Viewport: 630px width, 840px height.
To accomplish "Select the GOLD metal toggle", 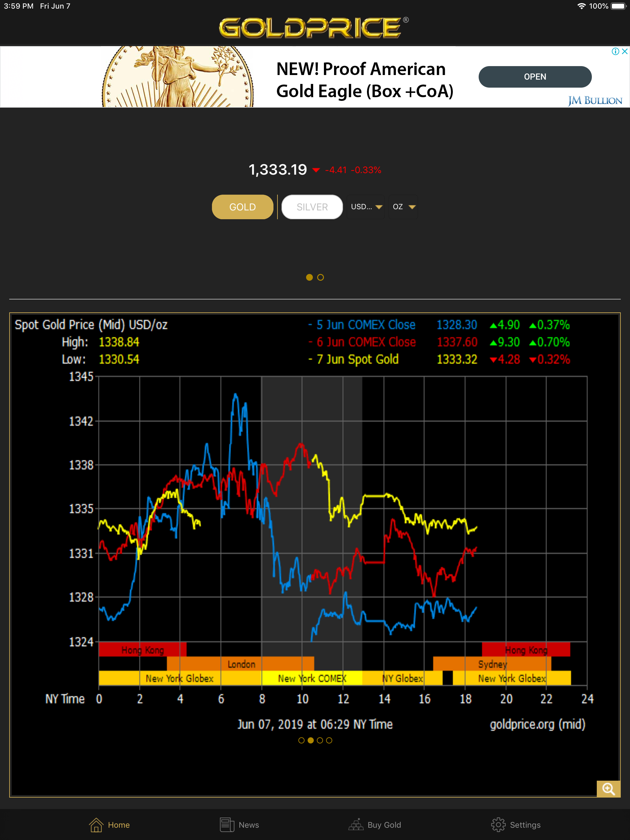I will (242, 207).
